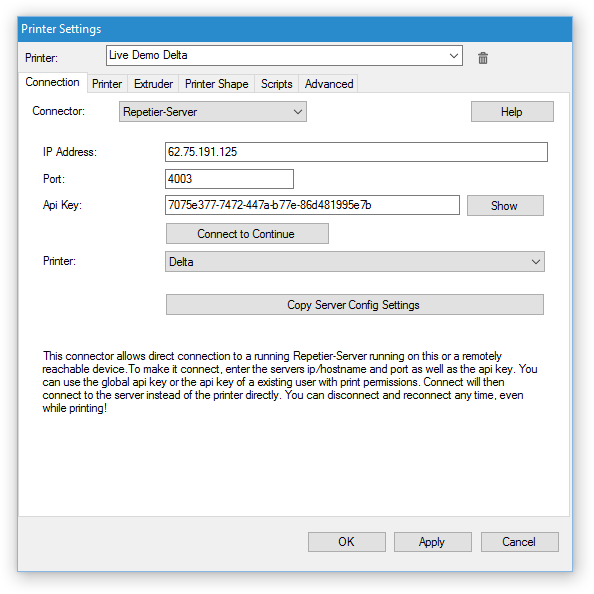This screenshot has height=594, width=594.
Task: Click into the Port field
Action: tap(229, 179)
